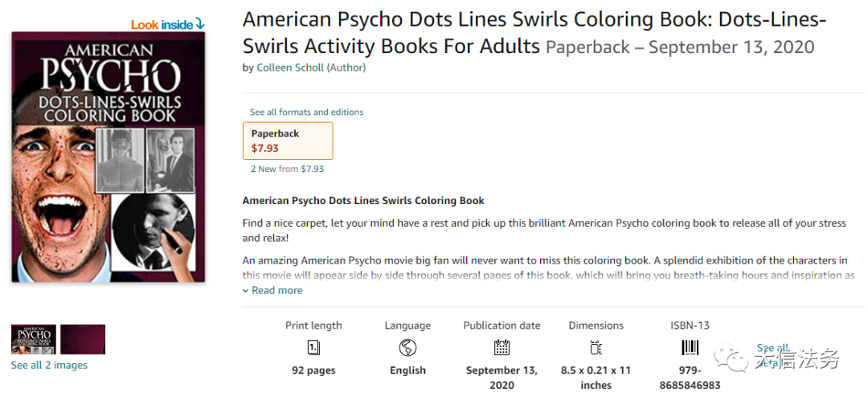
Task: Select the second dark red thumbnail
Action: pyautogui.click(x=83, y=339)
